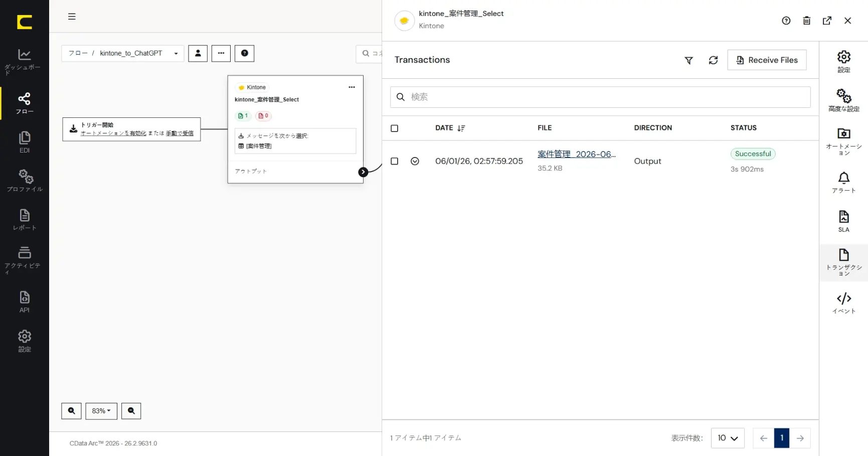The width and height of the screenshot is (868, 456).
Task: Close the connector side panel
Action: [x=847, y=21]
